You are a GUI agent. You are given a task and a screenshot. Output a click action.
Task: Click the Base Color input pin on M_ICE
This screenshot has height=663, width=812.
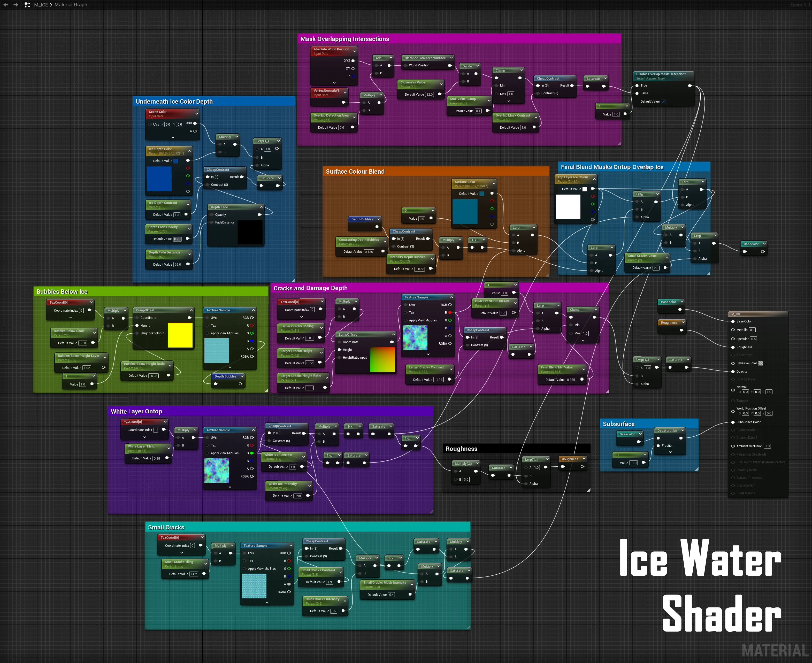(x=733, y=321)
